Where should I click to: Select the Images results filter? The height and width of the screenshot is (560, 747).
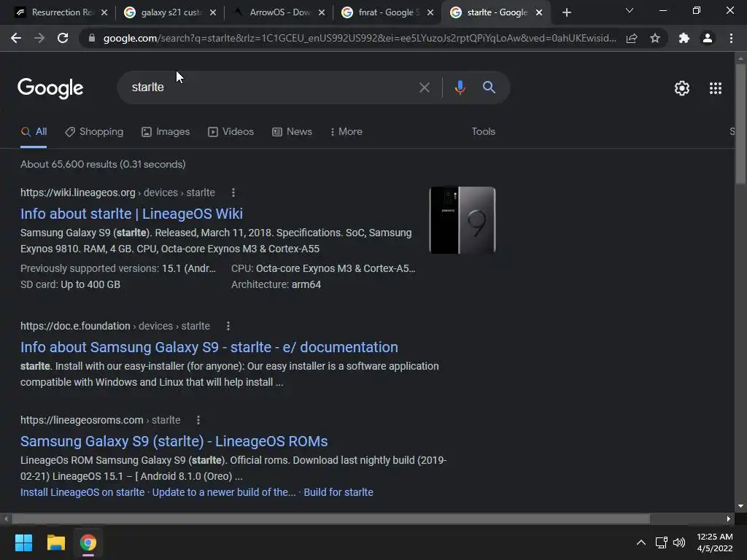coord(166,132)
